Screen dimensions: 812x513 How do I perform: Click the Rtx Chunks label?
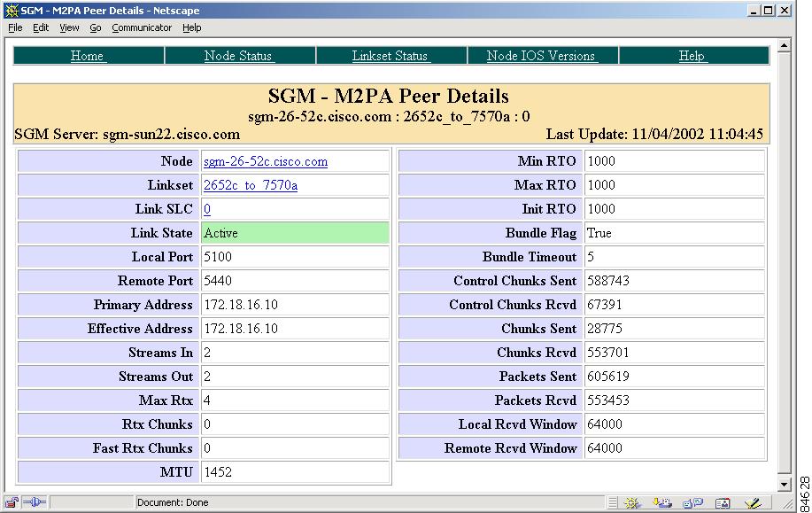click(158, 424)
